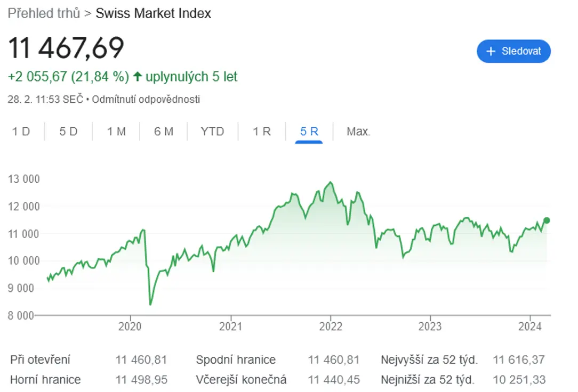Click the Swiss Market Index breadcrumb title

pos(154,13)
